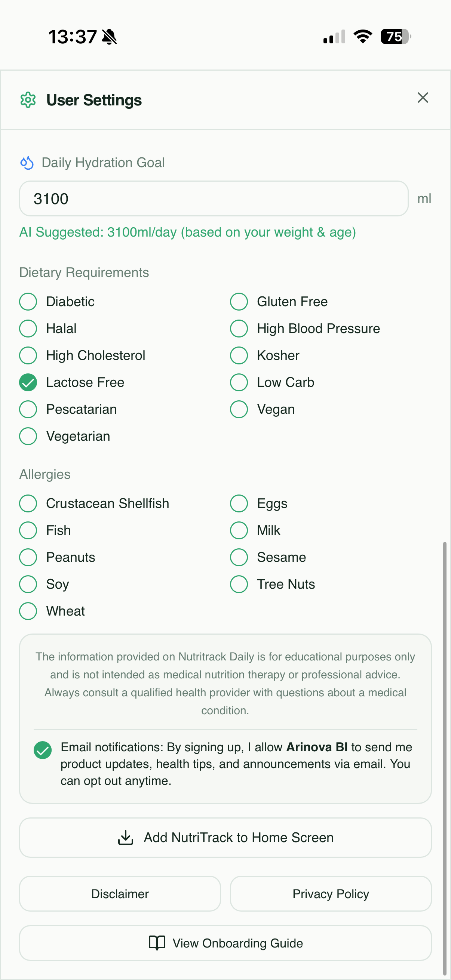Uncheck the Lactose Free requirement

[x=28, y=382]
